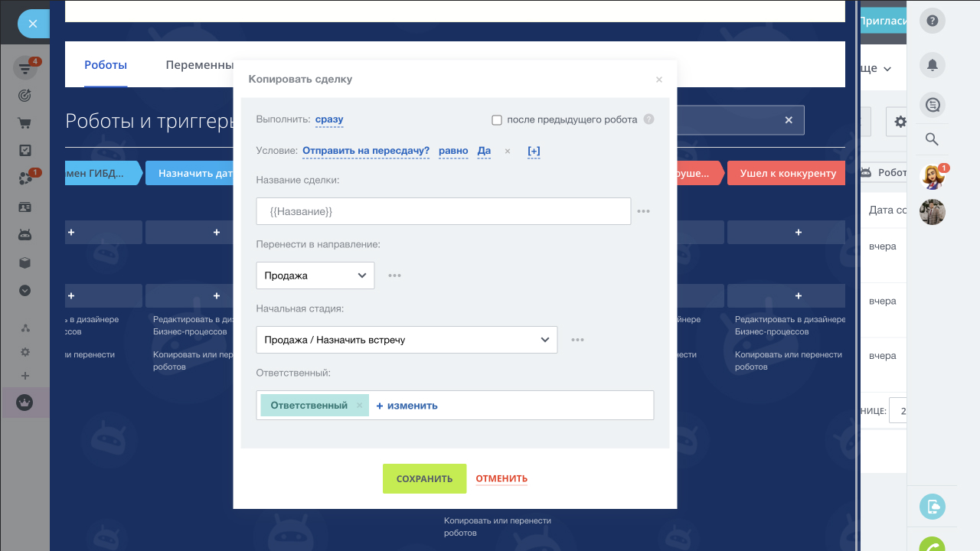Image resolution: width=980 pixels, height=551 pixels.
Task: Open the contact card sidebar icon
Action: tap(24, 207)
